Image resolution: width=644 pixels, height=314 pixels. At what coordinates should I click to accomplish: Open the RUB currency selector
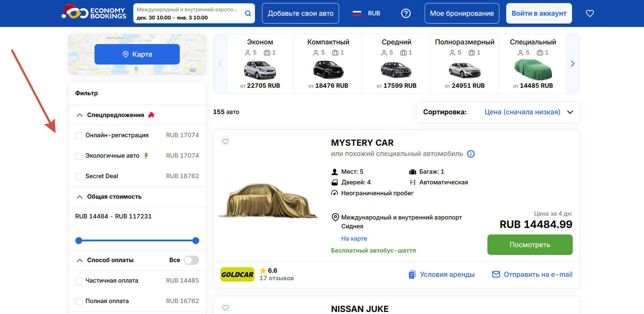pyautogui.click(x=374, y=13)
